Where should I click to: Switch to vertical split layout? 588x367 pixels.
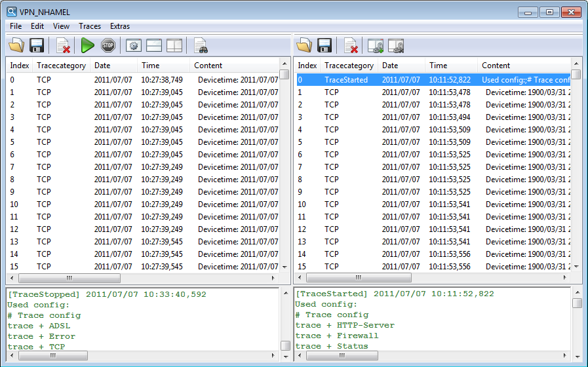[x=174, y=45]
